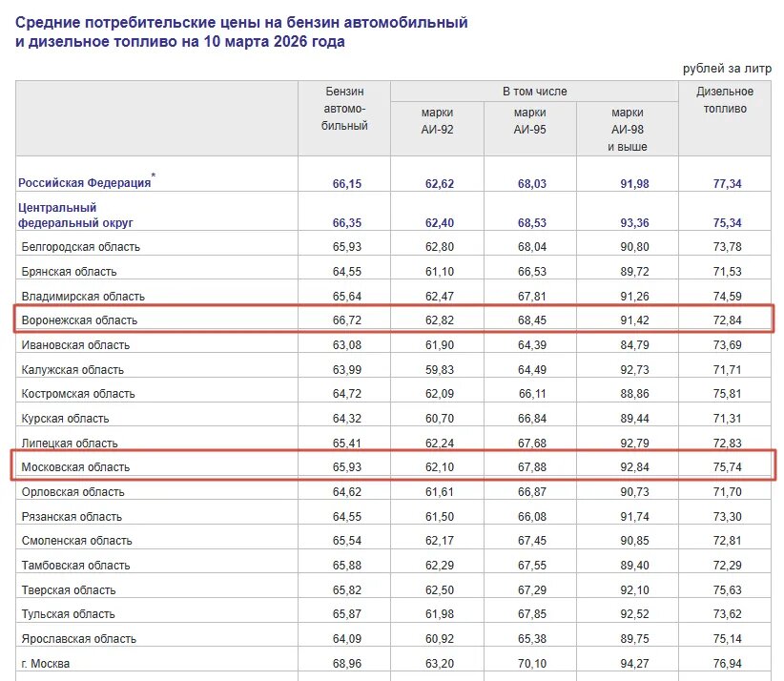Select 'Центральный федеральный округ' row label
Screen dimensions: 784x681
[75, 215]
